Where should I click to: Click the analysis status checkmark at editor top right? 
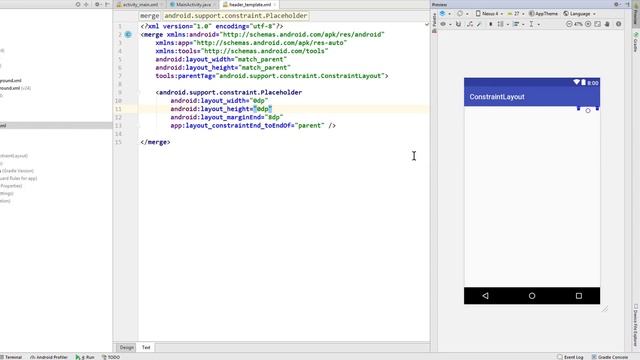[x=427, y=24]
